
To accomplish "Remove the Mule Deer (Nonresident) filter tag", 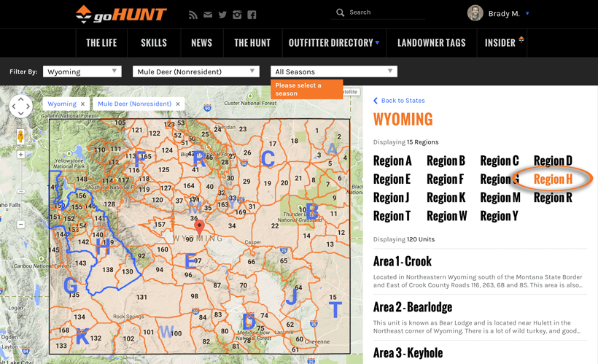I will 178,104.
